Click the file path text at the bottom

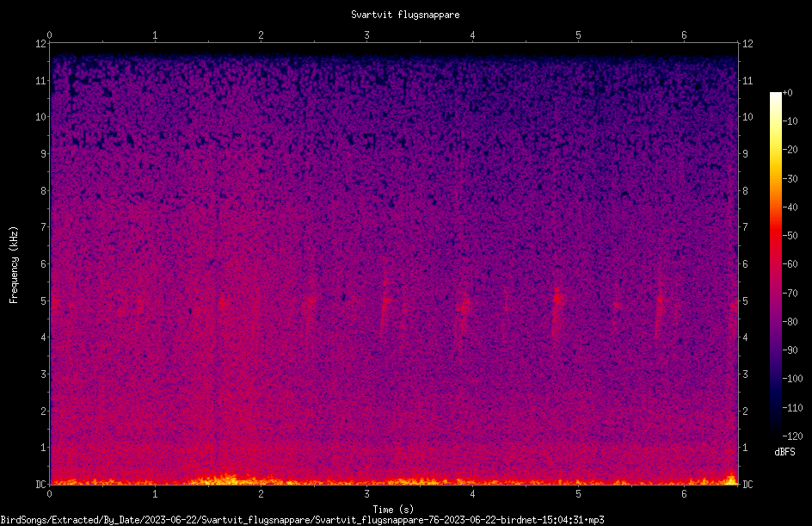click(302, 520)
